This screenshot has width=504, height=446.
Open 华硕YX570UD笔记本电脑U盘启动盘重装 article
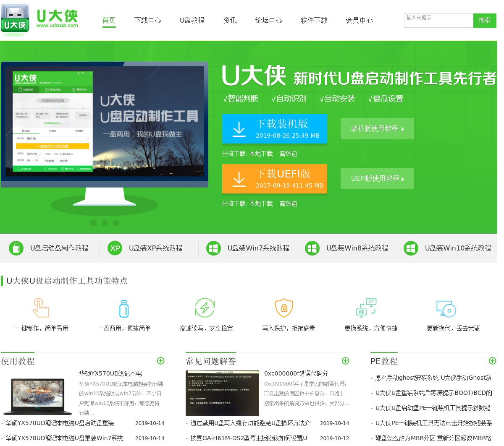(x=60, y=423)
